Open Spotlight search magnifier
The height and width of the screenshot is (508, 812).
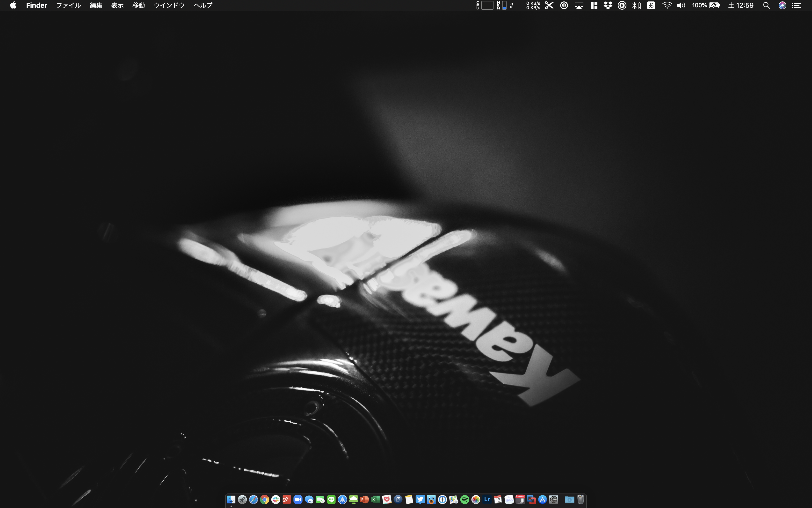[766, 5]
